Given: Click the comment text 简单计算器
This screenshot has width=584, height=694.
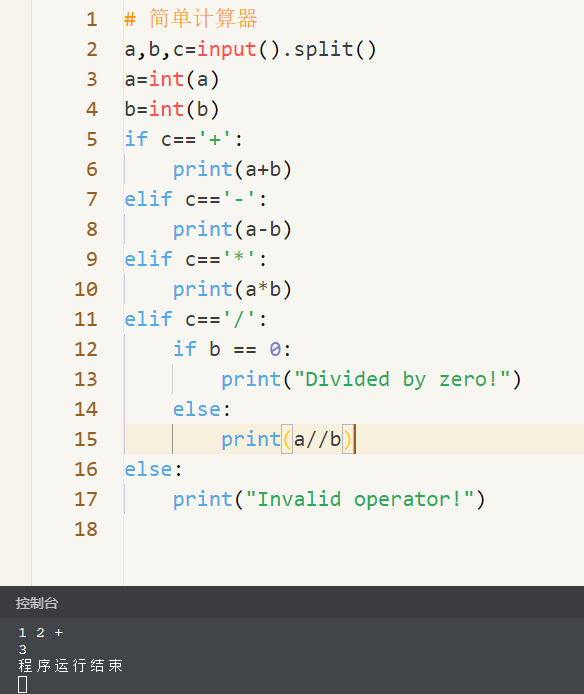Looking at the screenshot, I should (203, 19).
